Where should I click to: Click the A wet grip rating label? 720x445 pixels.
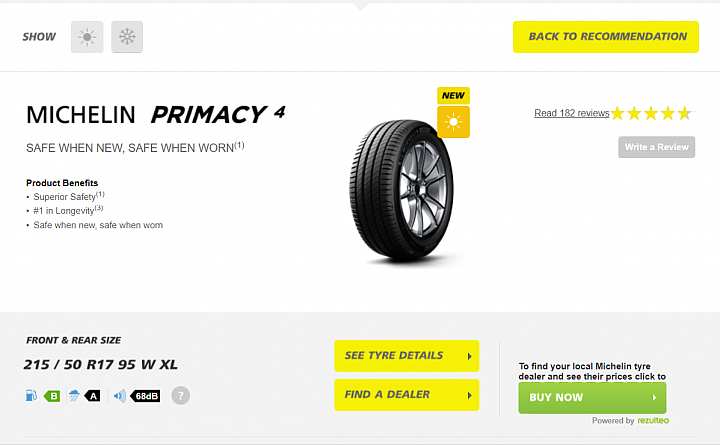pyautogui.click(x=92, y=396)
